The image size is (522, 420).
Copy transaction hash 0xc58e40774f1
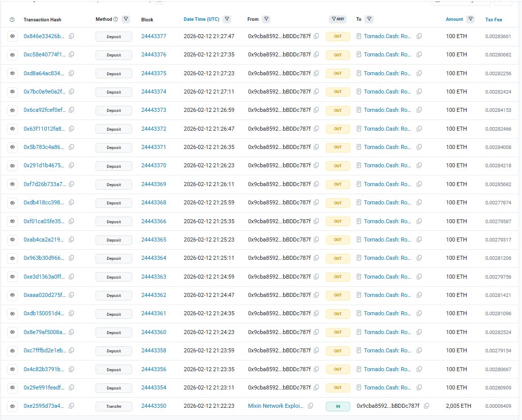click(71, 54)
